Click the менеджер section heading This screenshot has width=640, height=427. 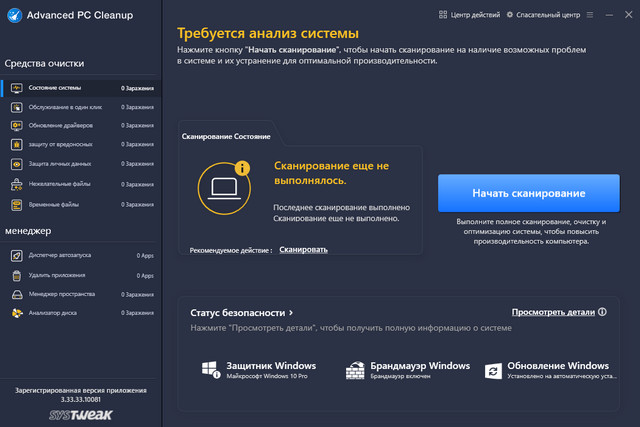(28, 231)
